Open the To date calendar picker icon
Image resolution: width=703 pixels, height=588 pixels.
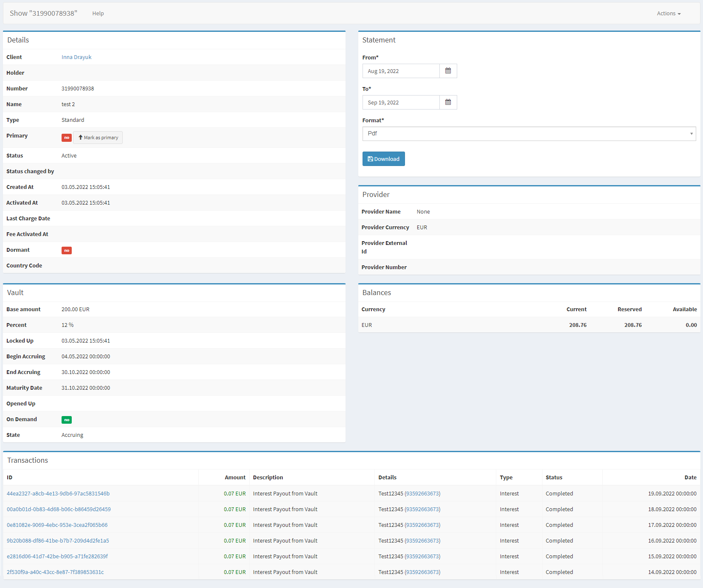(448, 102)
